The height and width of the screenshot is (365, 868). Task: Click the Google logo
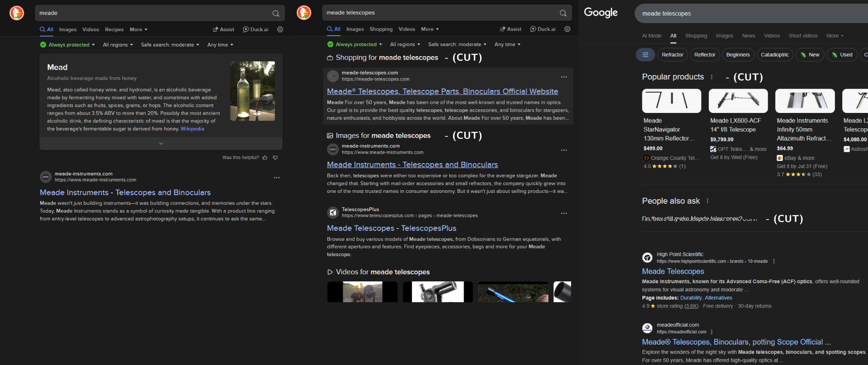tap(601, 13)
